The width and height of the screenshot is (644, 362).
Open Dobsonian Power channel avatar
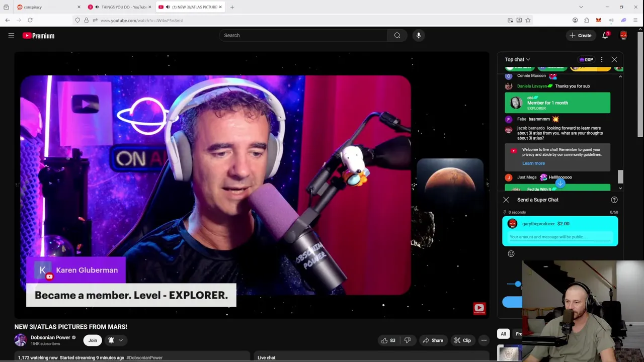tap(21, 340)
